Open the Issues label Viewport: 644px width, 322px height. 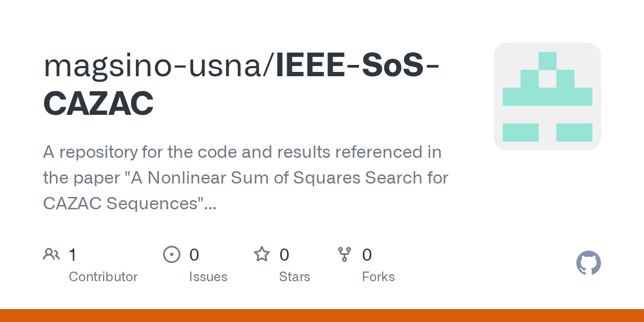coord(208,277)
